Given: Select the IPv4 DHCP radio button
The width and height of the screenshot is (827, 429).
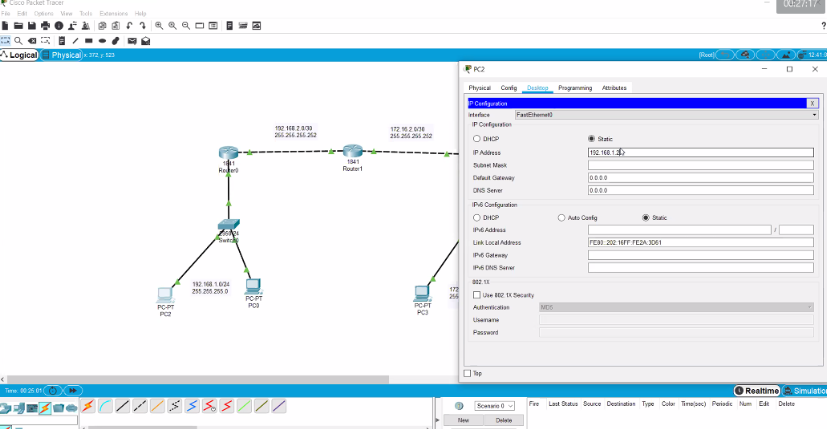Looking at the screenshot, I should click(476, 138).
